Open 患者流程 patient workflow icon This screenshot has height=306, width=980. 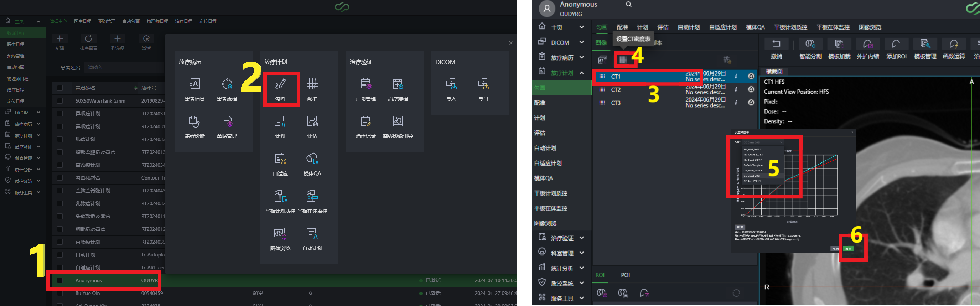coord(227,89)
